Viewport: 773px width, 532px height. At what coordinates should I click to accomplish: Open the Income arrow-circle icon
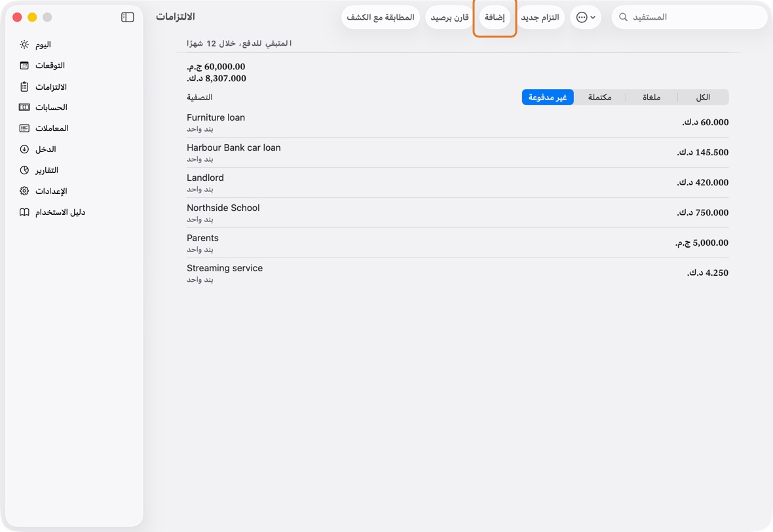click(x=24, y=149)
